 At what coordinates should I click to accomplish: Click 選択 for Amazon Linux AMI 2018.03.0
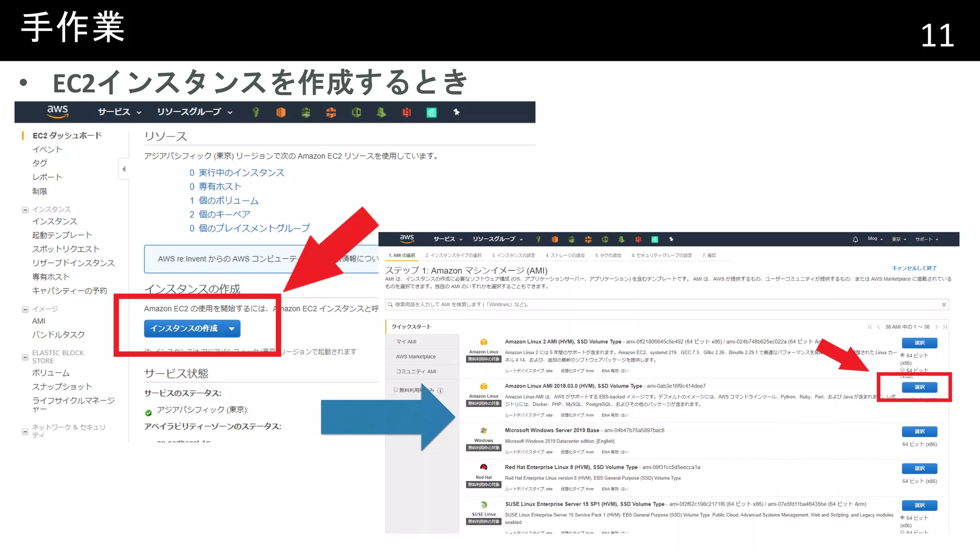click(x=919, y=387)
